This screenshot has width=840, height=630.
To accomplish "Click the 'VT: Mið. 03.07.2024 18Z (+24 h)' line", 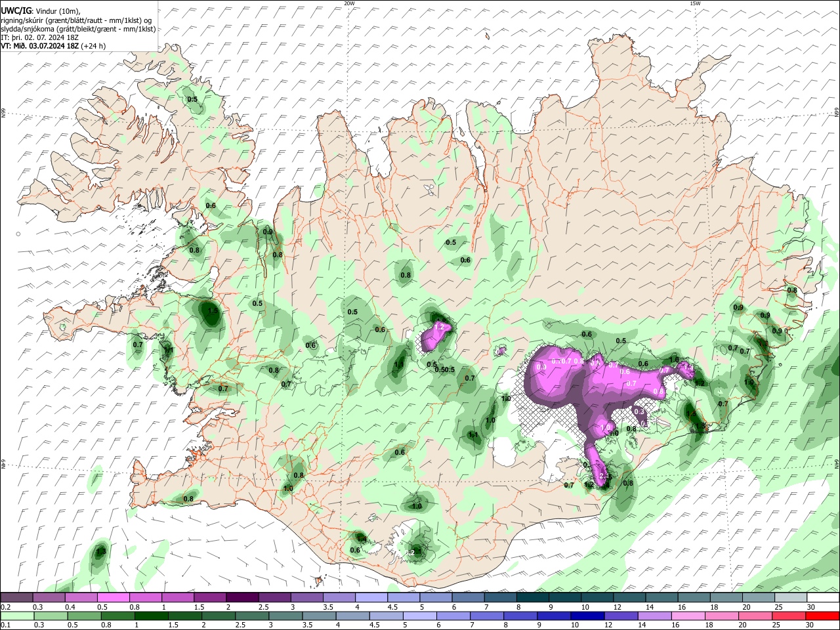I will [x=53, y=46].
